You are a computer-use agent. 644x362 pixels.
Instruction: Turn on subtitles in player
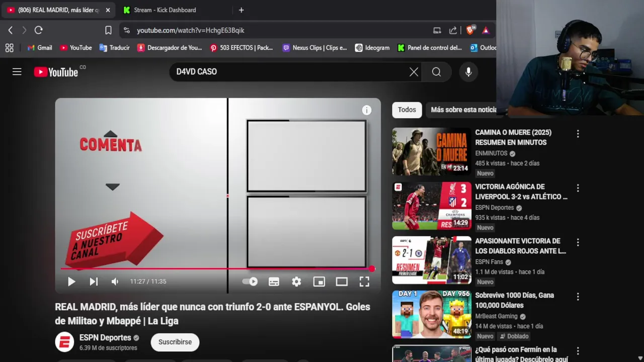coord(274,282)
